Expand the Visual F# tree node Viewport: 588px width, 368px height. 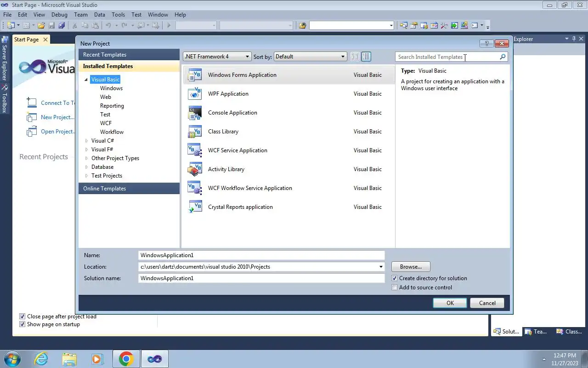coord(86,149)
